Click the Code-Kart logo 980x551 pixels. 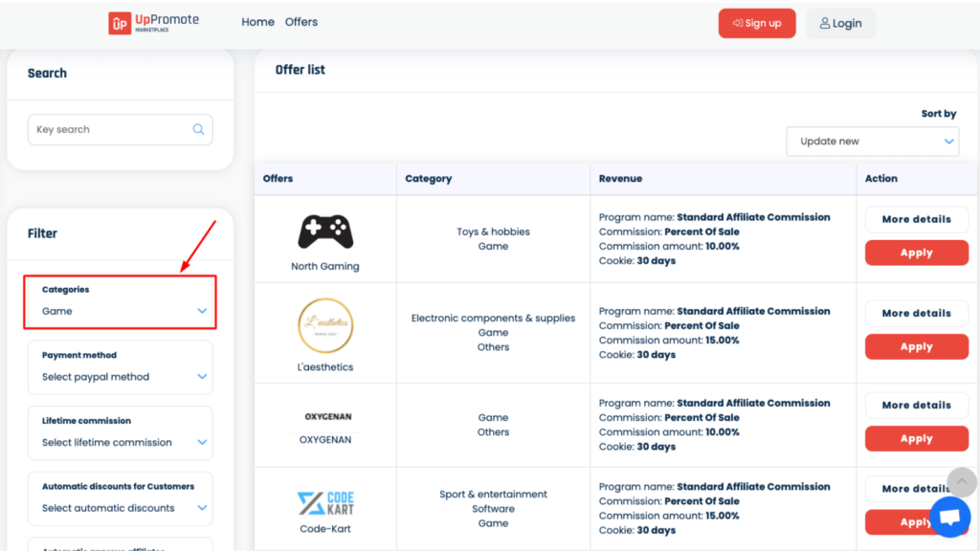(325, 503)
